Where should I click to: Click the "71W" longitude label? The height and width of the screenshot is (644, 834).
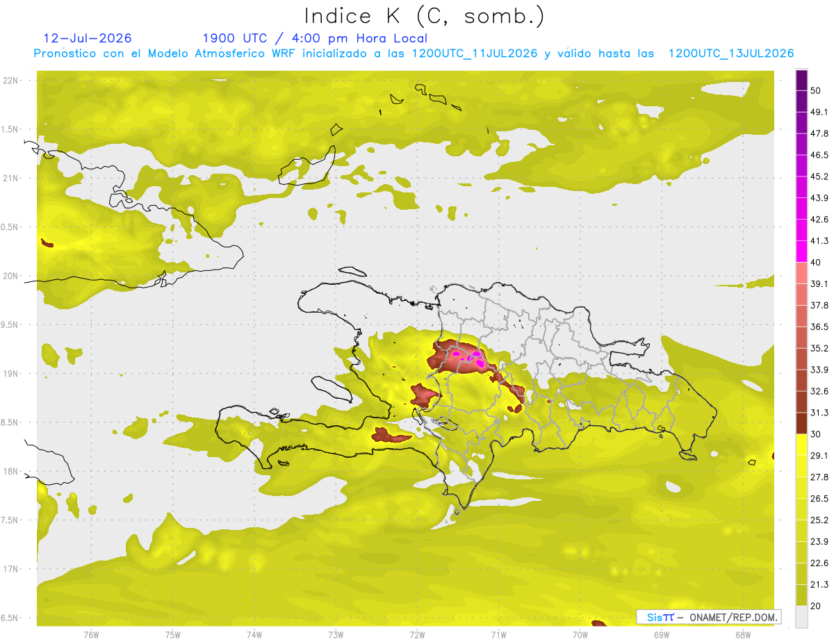point(498,635)
